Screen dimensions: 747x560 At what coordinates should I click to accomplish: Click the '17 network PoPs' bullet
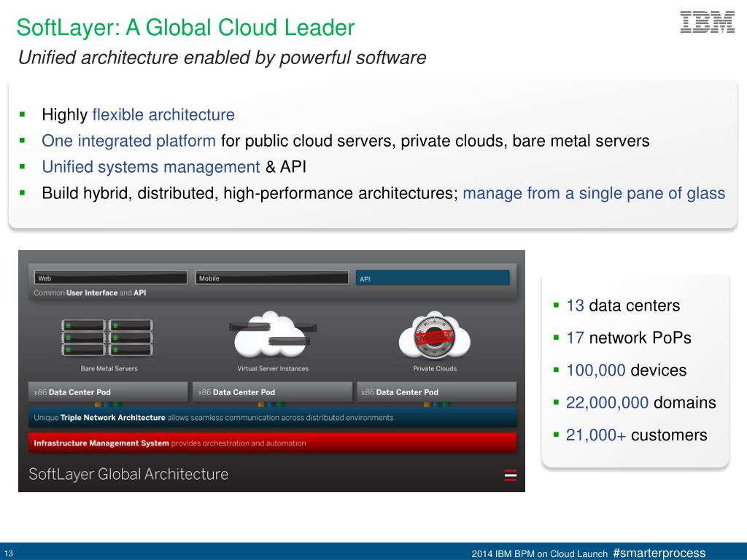[x=628, y=338]
